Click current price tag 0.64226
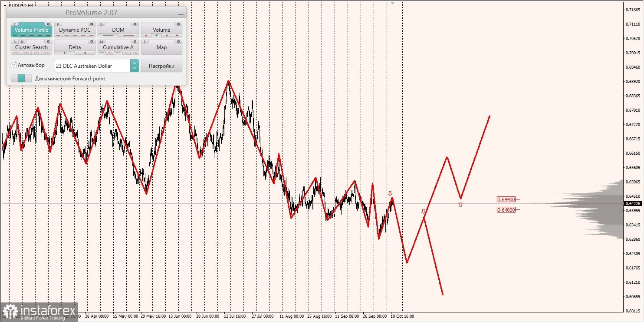 (x=633, y=203)
